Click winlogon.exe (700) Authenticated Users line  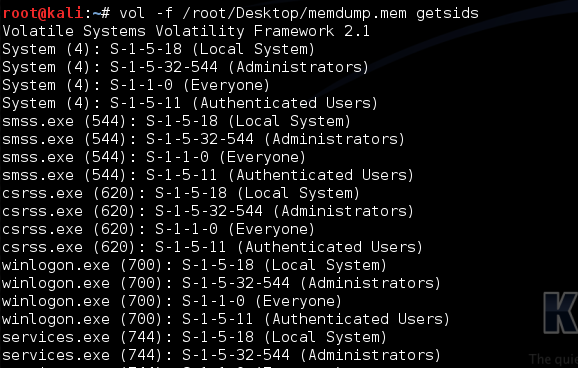[x=226, y=319]
